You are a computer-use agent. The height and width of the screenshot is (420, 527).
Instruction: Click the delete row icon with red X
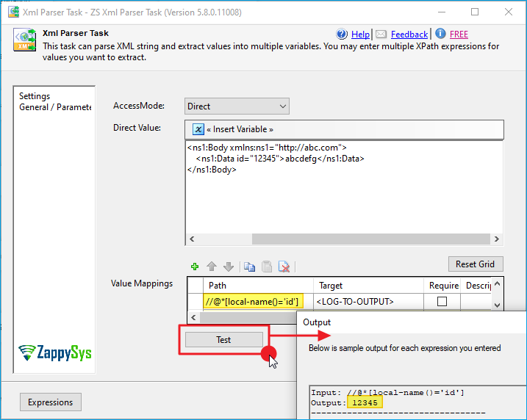pos(284,267)
